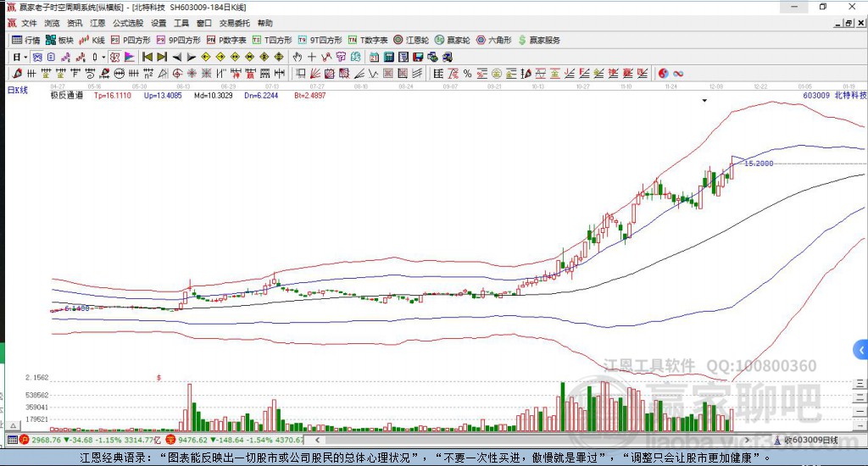Click the red pencil drawing tool
The width and height of the screenshot is (868, 466).
pos(17,74)
